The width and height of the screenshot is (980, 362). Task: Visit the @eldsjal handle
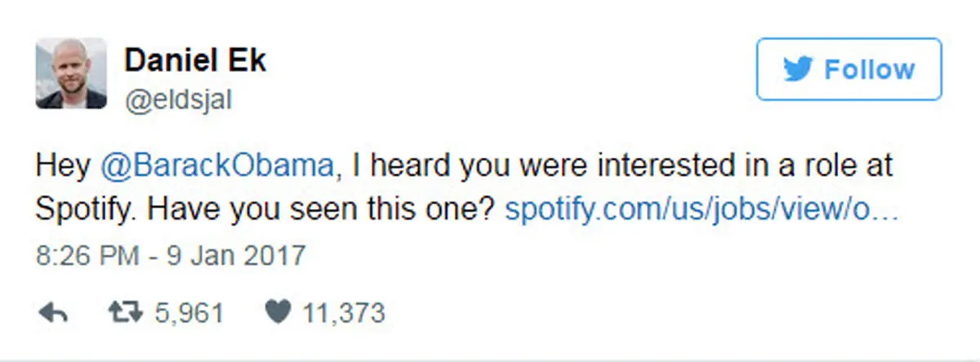point(178,99)
